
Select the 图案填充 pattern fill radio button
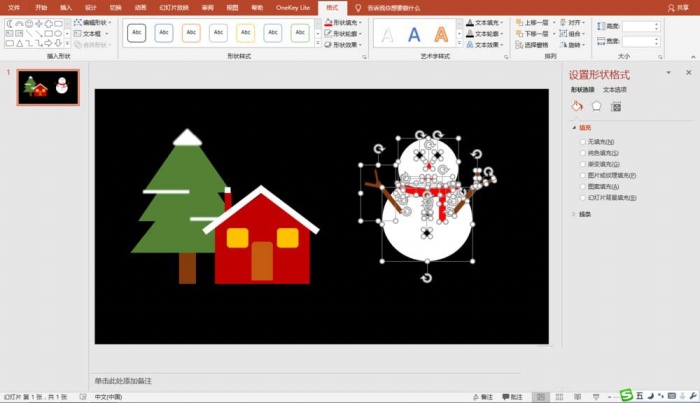click(x=583, y=187)
